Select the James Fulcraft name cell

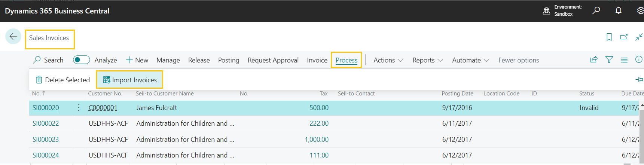pos(156,108)
